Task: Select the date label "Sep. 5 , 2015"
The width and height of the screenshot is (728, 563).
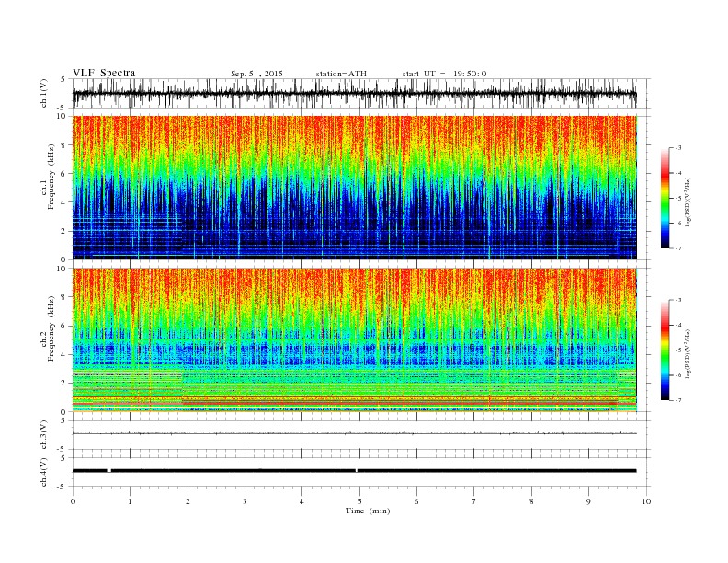Action: pyautogui.click(x=256, y=74)
